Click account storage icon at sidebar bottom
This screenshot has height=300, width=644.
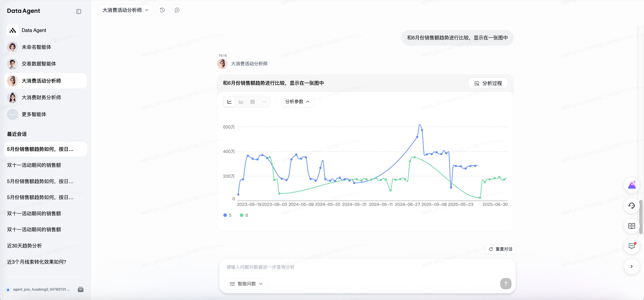coord(81,289)
